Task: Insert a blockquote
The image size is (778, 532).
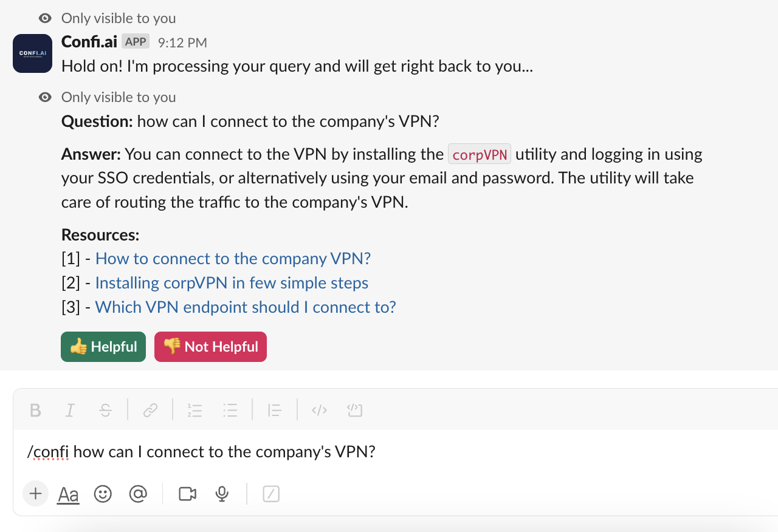Action: click(274, 410)
